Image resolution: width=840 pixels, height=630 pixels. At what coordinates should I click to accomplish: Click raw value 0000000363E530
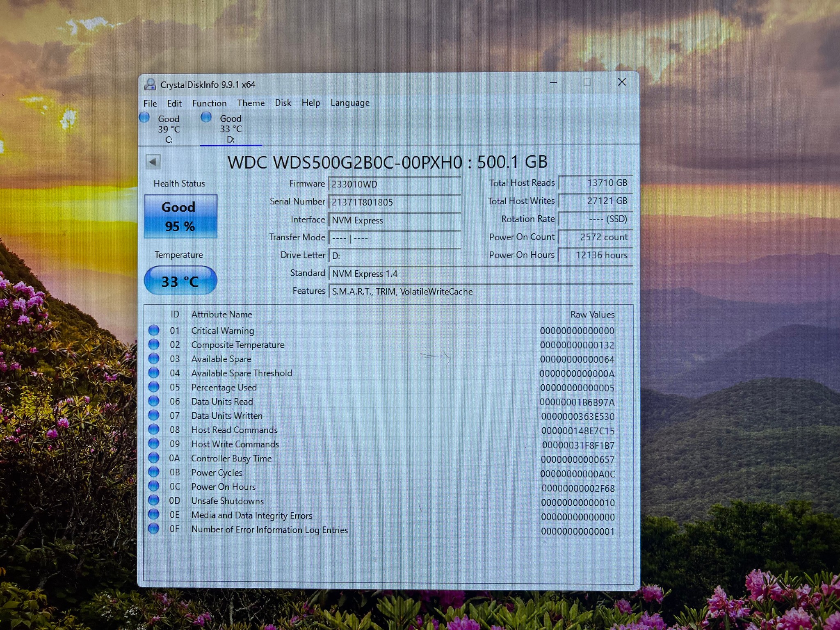coord(577,417)
